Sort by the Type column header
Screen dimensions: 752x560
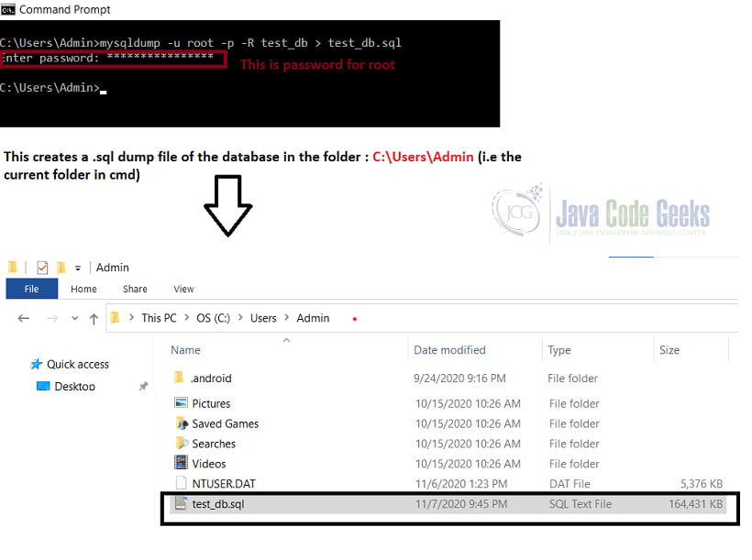click(x=559, y=350)
